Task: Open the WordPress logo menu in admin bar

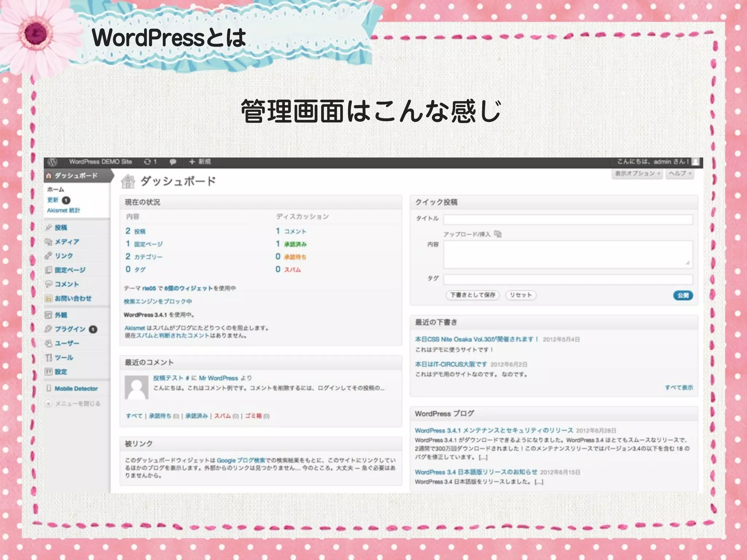Action: coord(52,162)
